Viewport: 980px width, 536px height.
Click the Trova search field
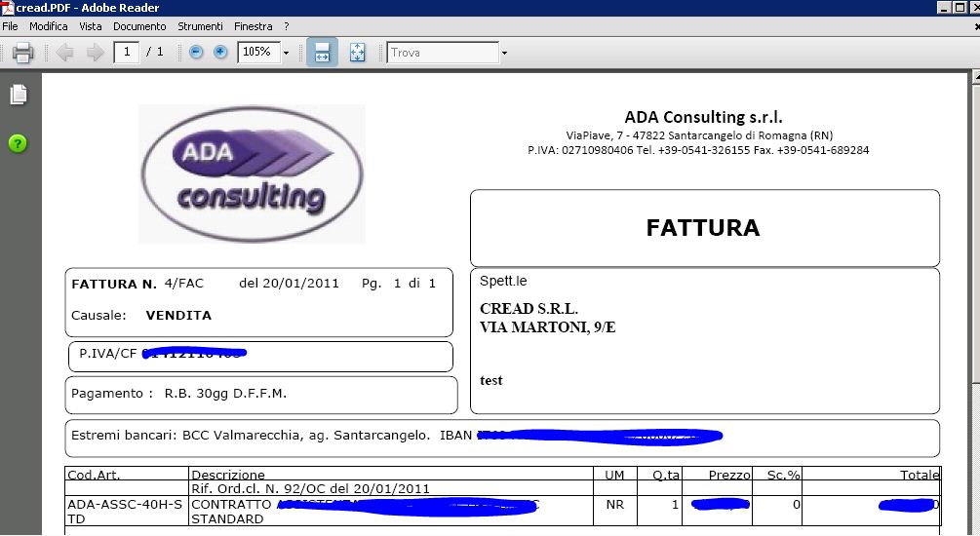[x=443, y=53]
